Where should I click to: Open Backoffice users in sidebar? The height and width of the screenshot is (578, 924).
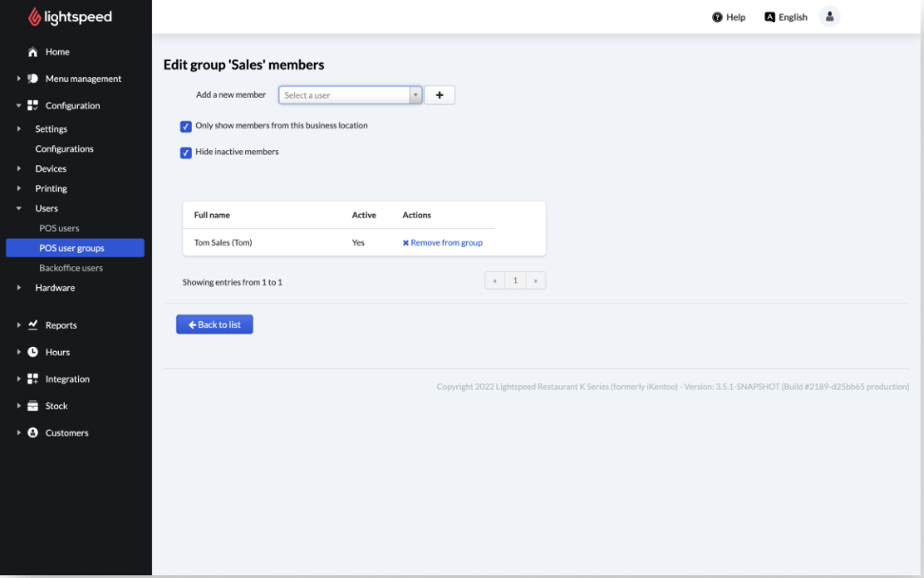[x=70, y=268]
